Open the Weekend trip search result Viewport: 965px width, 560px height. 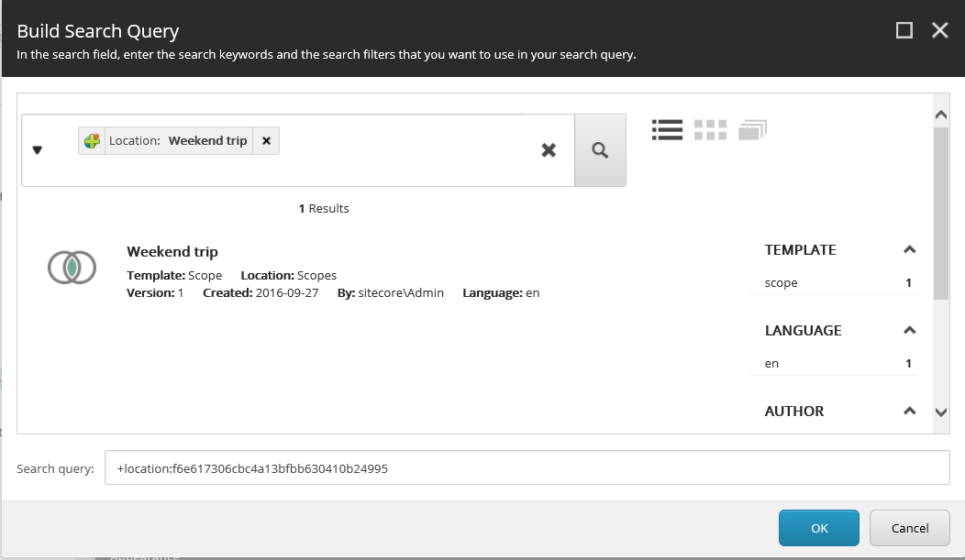172,251
